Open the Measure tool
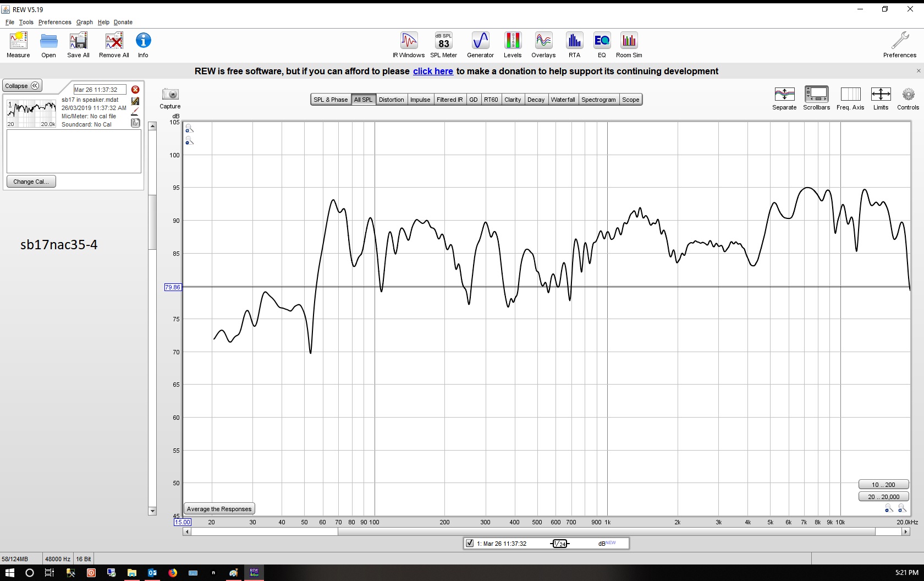 pos(18,45)
